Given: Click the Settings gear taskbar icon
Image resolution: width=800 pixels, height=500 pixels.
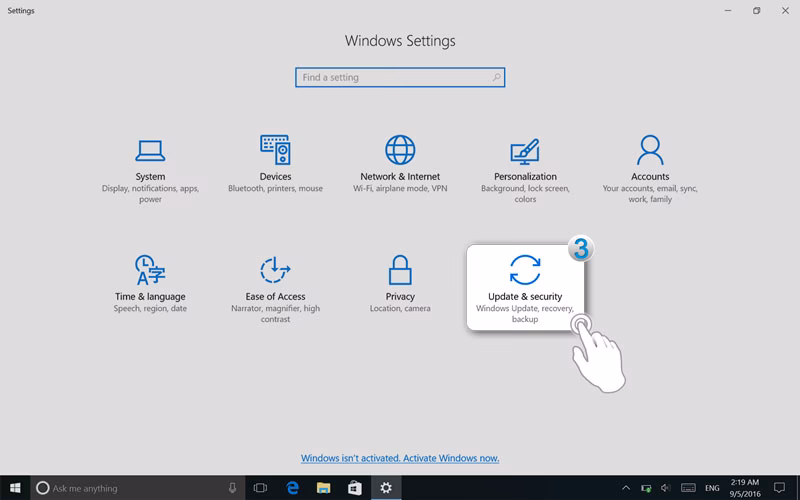Looking at the screenshot, I should [386, 488].
